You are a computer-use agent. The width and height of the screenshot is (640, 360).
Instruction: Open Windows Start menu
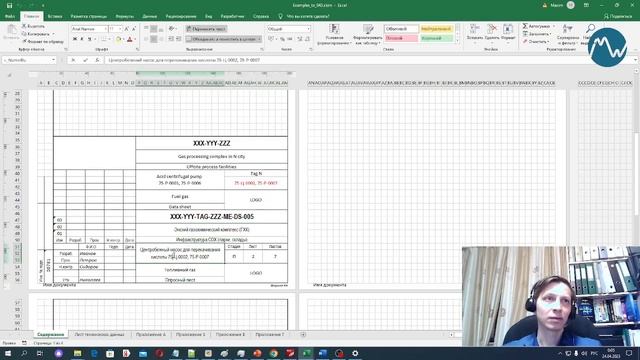(8, 353)
